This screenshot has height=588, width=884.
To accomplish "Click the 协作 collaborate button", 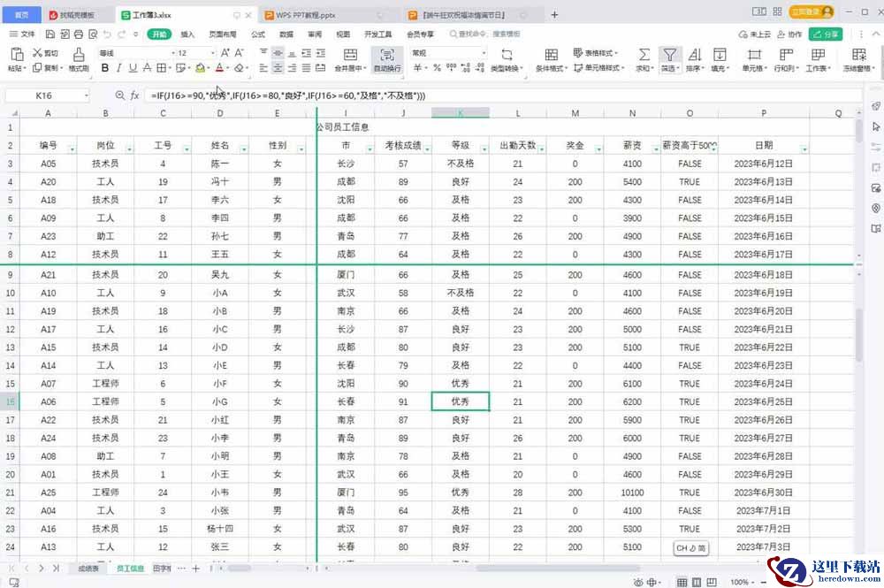I will click(x=789, y=34).
